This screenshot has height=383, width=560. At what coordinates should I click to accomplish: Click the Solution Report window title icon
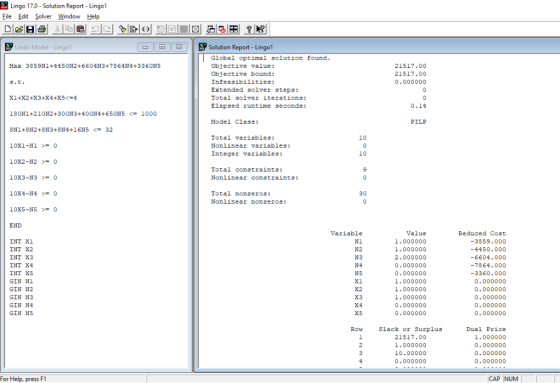click(202, 47)
